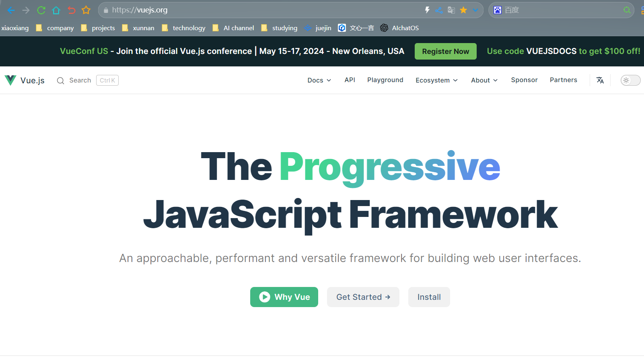Open the juejin bookmark
644x359 pixels.
(318, 28)
